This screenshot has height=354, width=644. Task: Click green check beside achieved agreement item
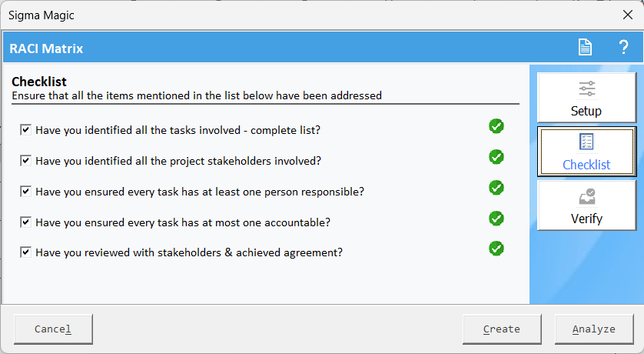pyautogui.click(x=496, y=249)
